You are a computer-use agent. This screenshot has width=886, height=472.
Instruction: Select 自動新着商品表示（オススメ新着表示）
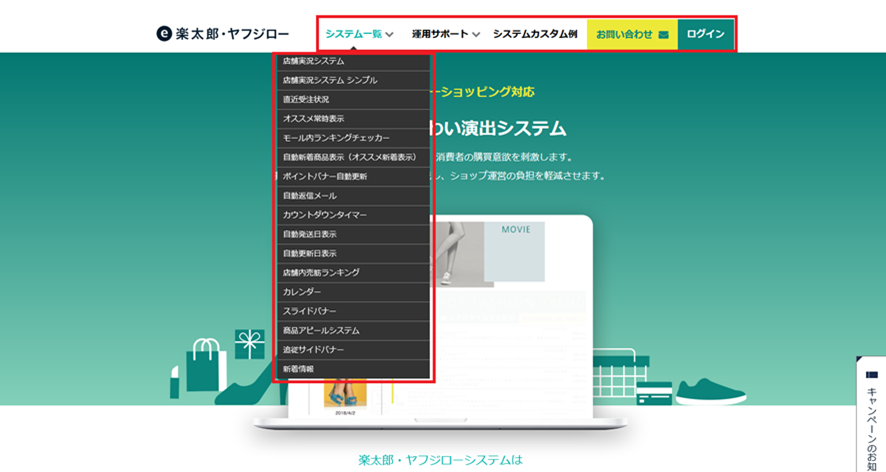coord(353,157)
